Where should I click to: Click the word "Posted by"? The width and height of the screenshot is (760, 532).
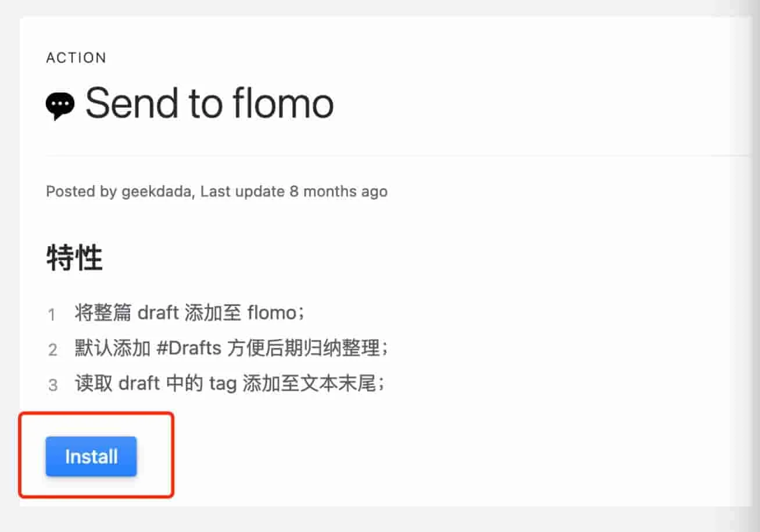(x=81, y=191)
